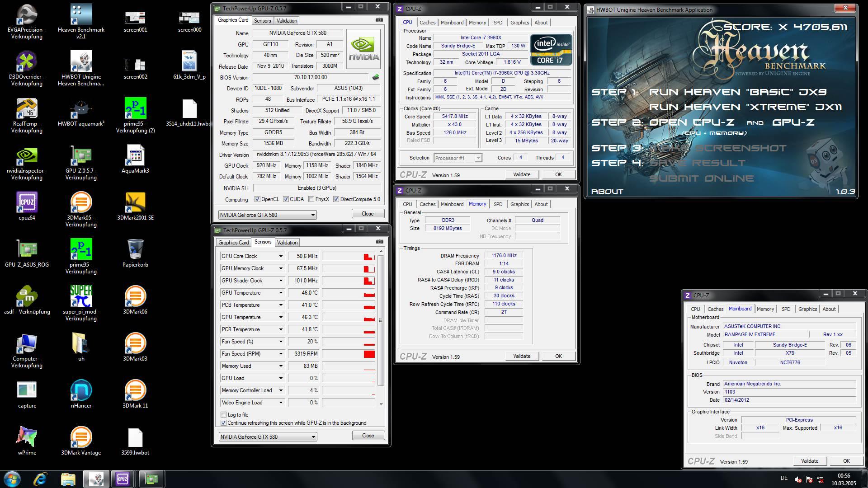
Task: Expand the Video Engine Load sensor dropdown
Action: tap(280, 403)
